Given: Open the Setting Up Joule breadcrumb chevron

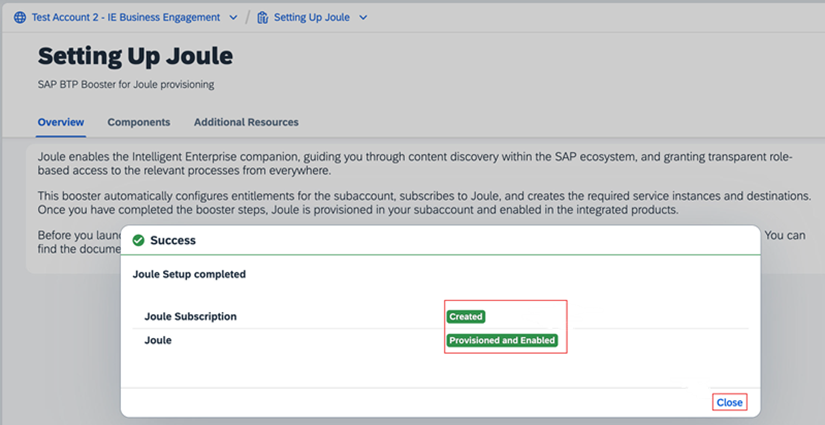Looking at the screenshot, I should (363, 18).
